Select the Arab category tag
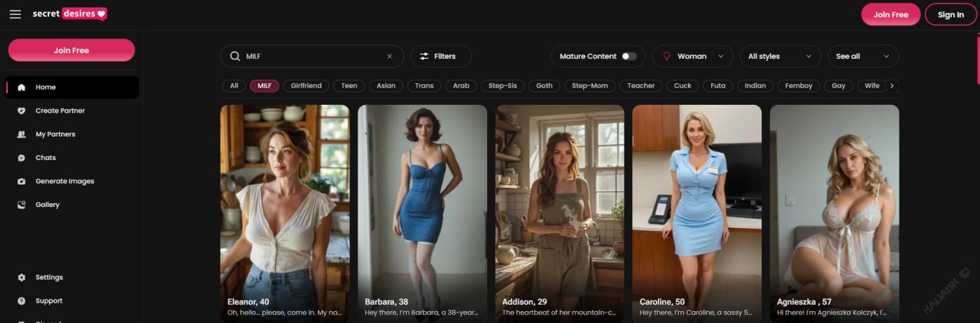Viewport: 980px width, 323px height. (x=461, y=86)
